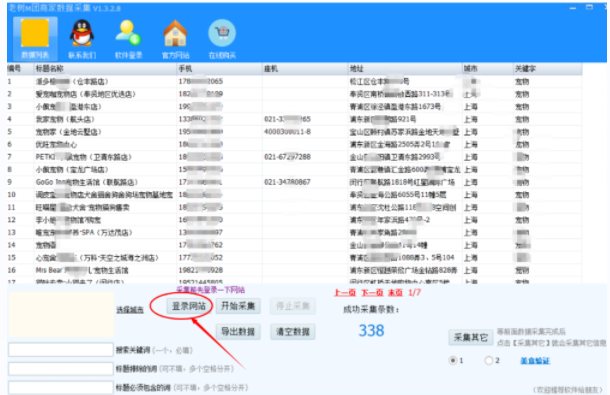Click the 导出数据 export button
Screen dimensions: 610x395
pyautogui.click(x=238, y=332)
